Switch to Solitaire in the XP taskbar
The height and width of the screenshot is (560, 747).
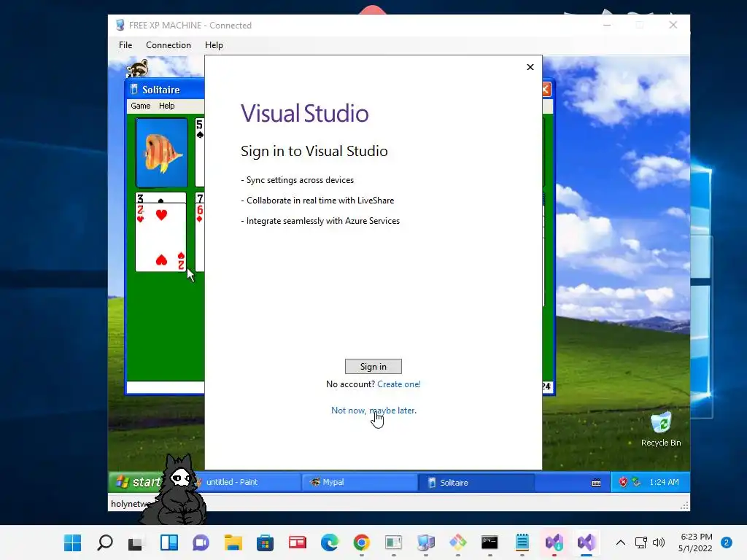476,483
